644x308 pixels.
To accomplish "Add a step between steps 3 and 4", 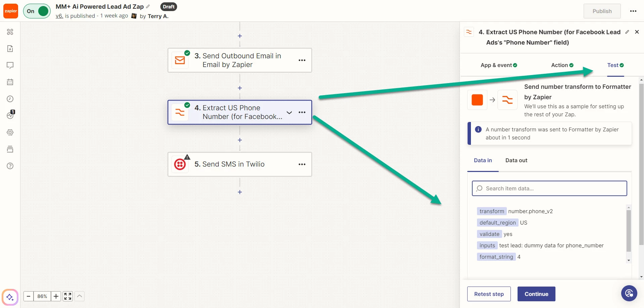I will coord(240,88).
